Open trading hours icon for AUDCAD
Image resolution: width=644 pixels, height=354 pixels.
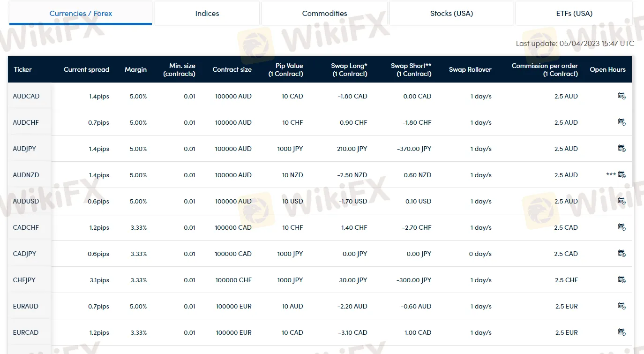pyautogui.click(x=622, y=96)
